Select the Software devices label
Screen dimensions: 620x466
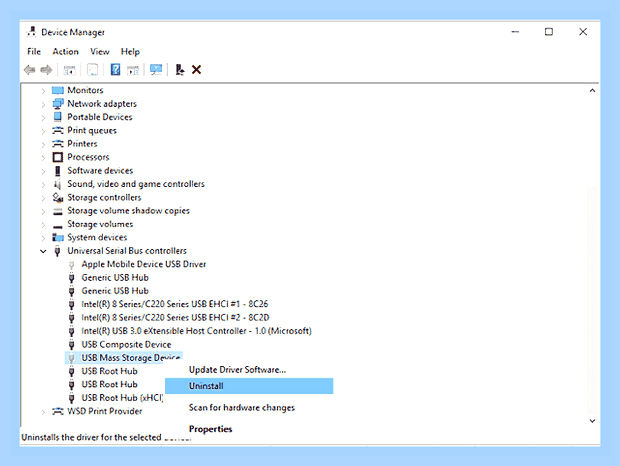[x=100, y=171]
